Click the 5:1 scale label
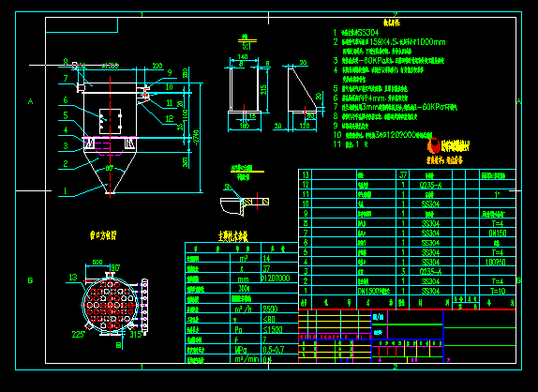This screenshot has height=392, width=538. [247, 46]
